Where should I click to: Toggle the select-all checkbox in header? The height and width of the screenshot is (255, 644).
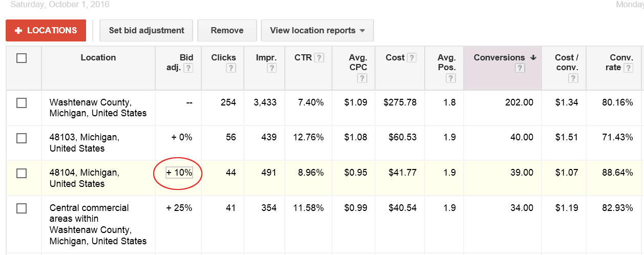click(22, 58)
